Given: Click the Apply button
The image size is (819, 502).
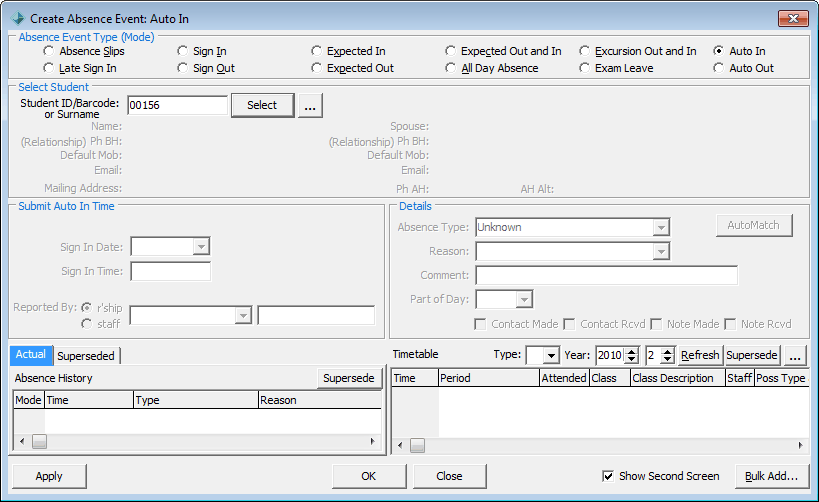Looking at the screenshot, I should coord(49,476).
